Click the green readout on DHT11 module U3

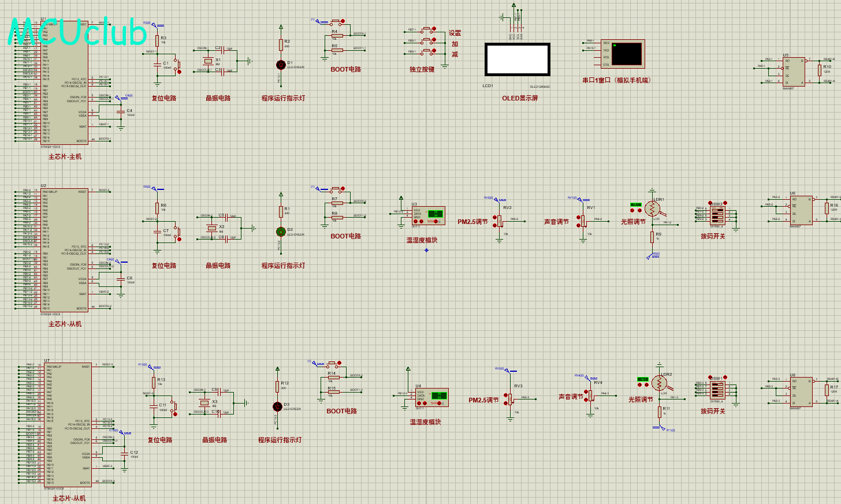434,214
